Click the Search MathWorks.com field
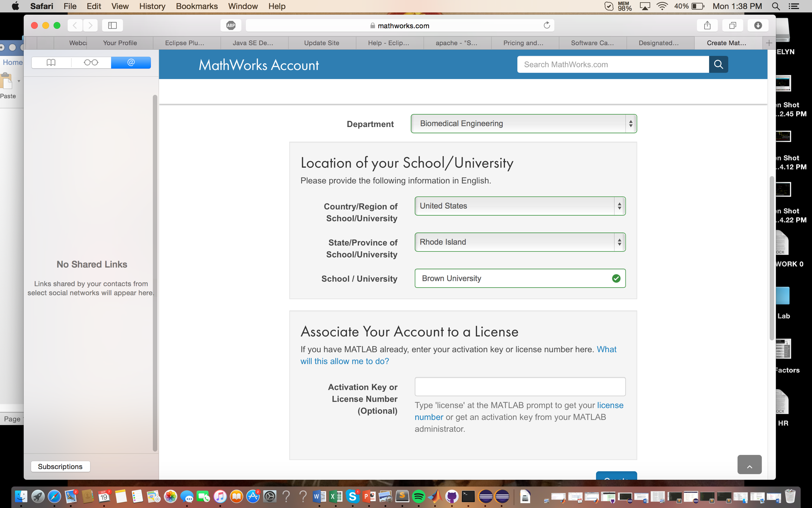 coord(613,64)
